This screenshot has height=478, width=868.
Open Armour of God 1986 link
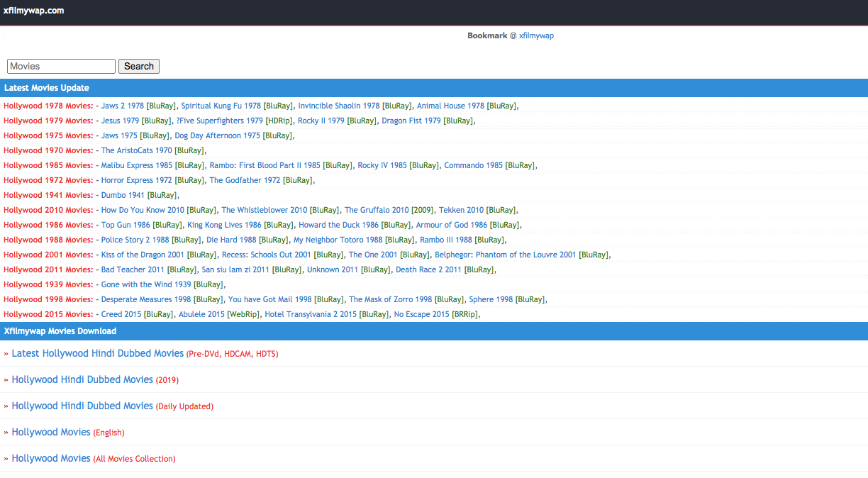(452, 225)
